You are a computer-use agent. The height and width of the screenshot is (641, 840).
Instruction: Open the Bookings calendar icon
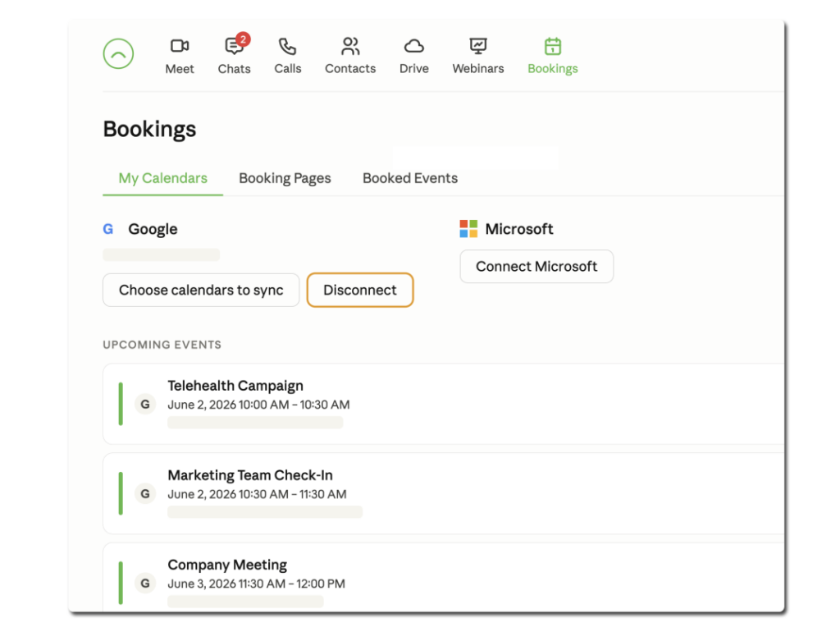coord(553,47)
